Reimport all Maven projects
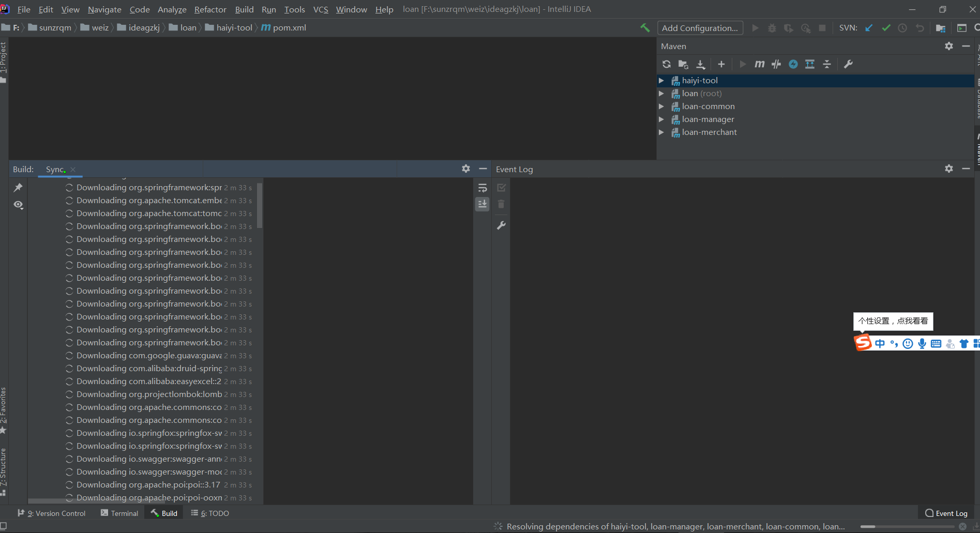The image size is (980, 533). (667, 64)
